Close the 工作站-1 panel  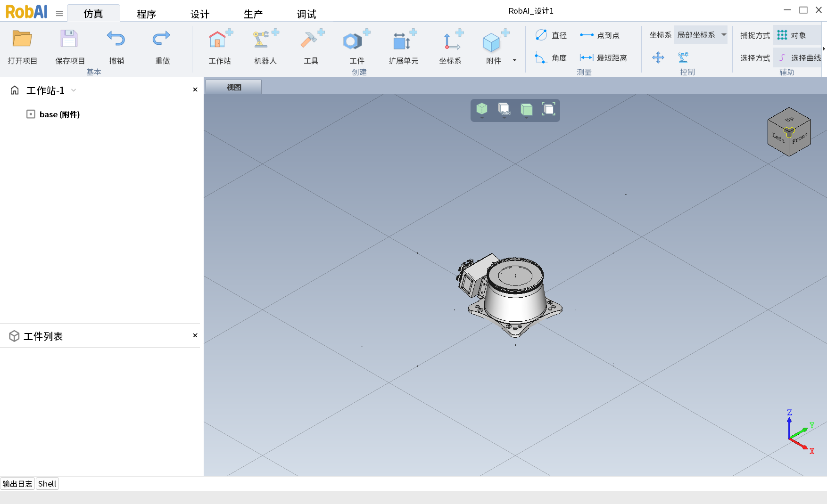pos(195,89)
